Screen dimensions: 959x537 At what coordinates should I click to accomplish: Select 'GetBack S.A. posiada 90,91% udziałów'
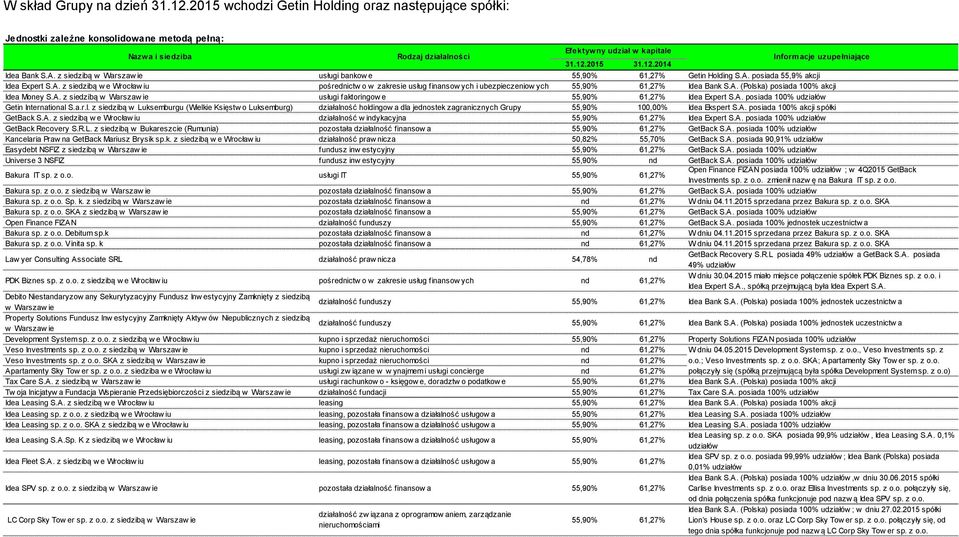755,139
